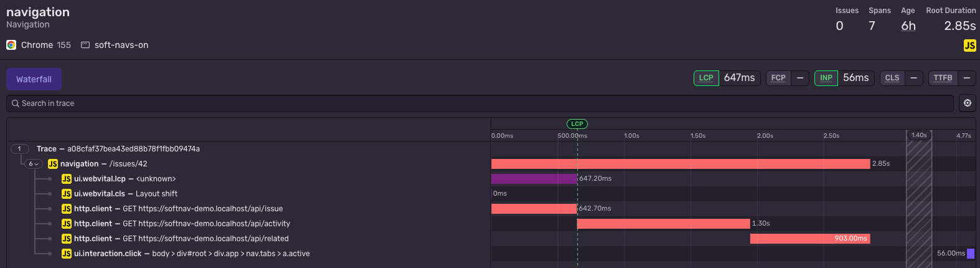Click the Spans count 7
This screenshot has width=980, height=268.
click(x=872, y=26)
